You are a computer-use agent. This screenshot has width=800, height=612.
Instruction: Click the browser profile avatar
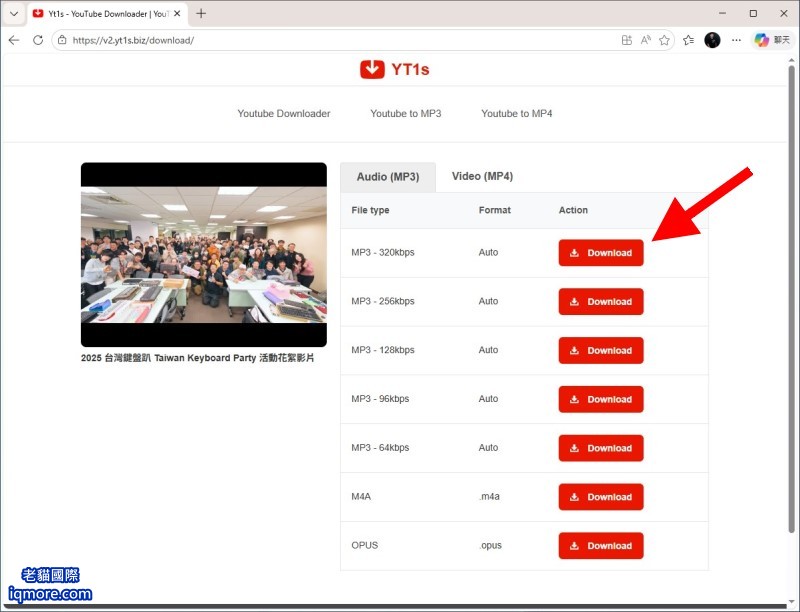click(x=712, y=41)
